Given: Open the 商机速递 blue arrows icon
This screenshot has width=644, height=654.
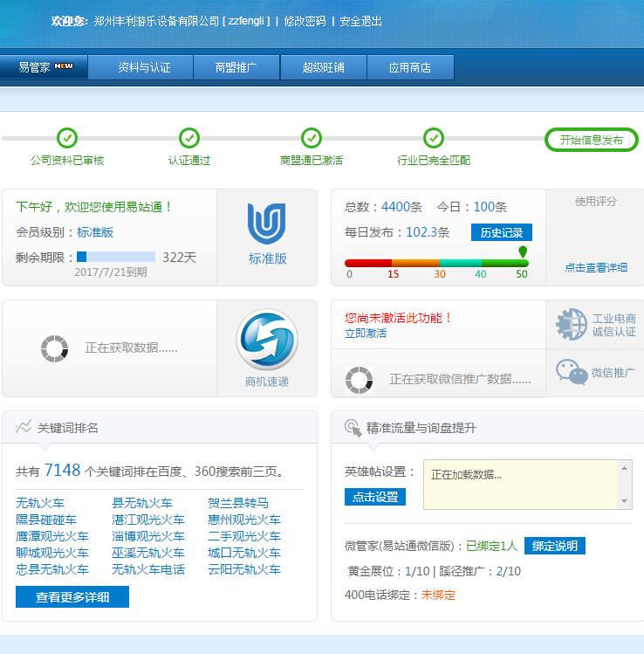Looking at the screenshot, I should [267, 341].
